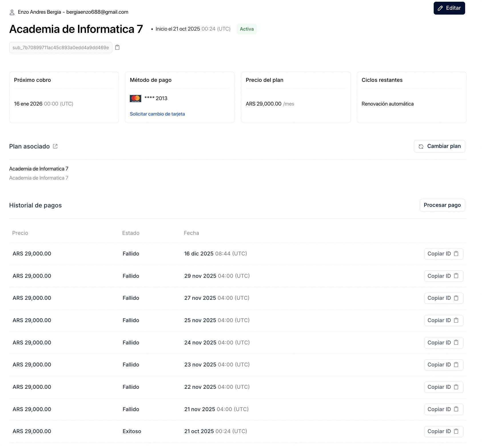Click ARS 29,000.00 /mes plan price

click(270, 104)
